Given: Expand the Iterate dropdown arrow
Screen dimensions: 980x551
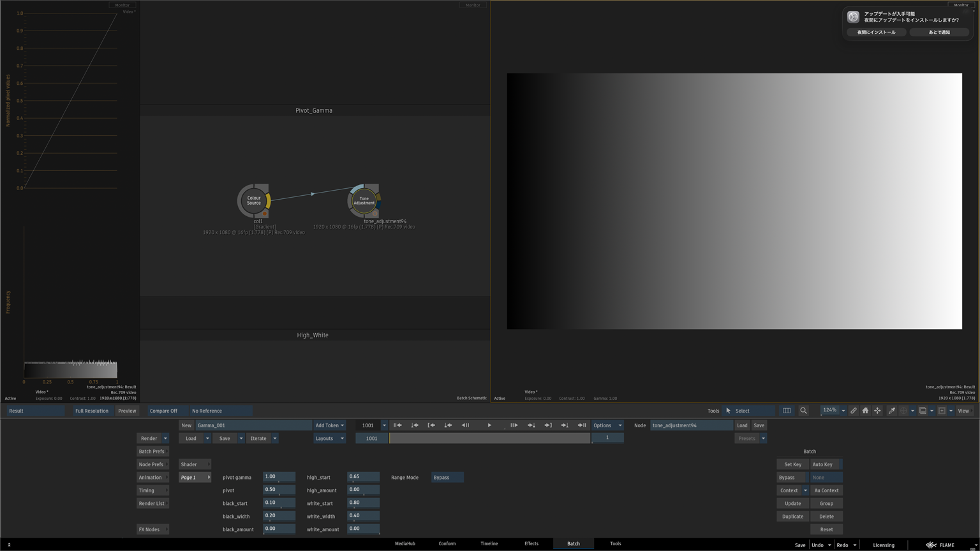Looking at the screenshot, I should click(275, 438).
